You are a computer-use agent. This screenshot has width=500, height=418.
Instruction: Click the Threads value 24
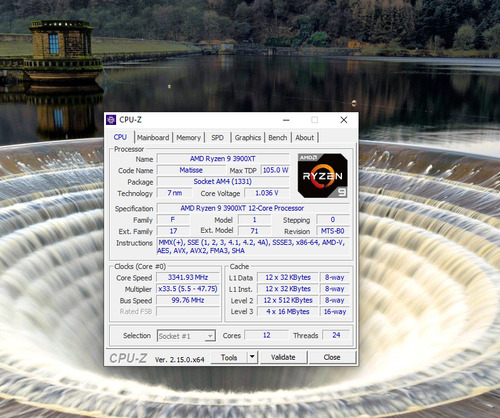click(336, 335)
